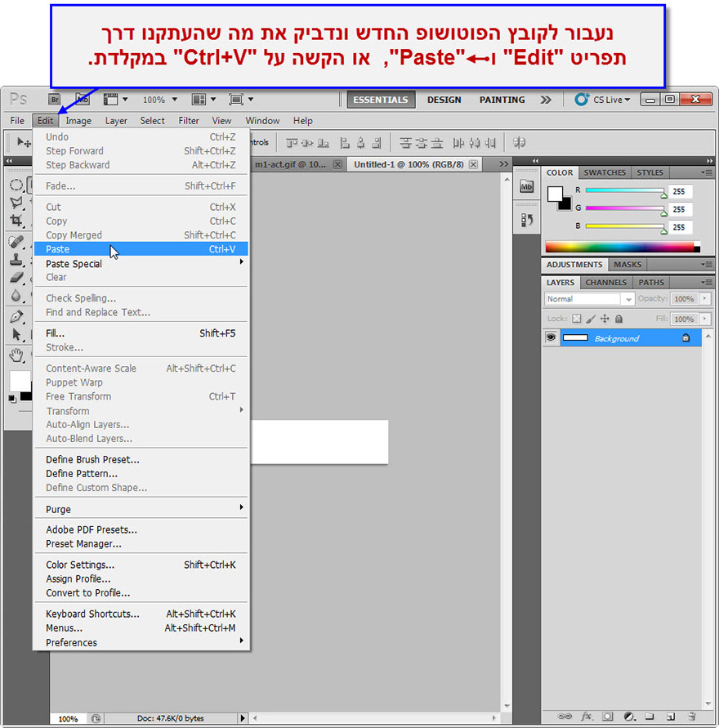Open the Adjustments panel options menu
This screenshot has height=728, width=719.
click(707, 264)
